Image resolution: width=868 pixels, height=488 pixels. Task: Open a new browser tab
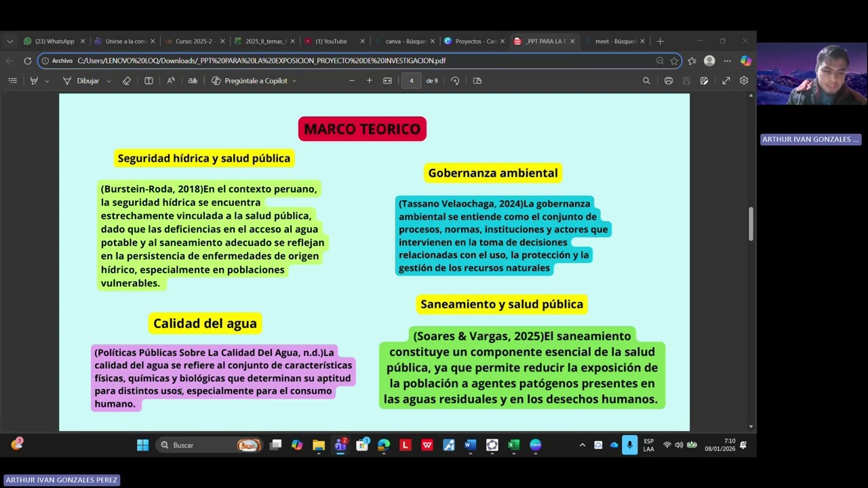click(660, 41)
